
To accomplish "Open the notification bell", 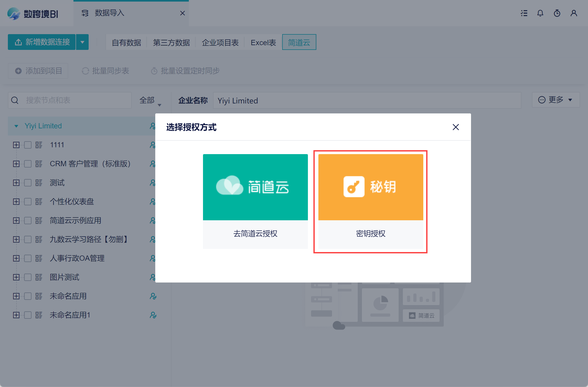I will point(540,13).
